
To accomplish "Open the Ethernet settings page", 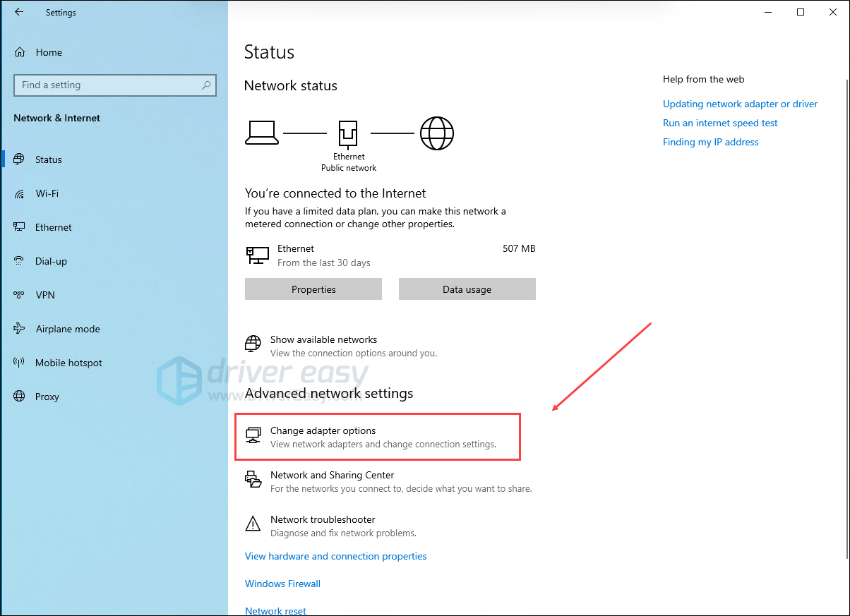I will [54, 227].
